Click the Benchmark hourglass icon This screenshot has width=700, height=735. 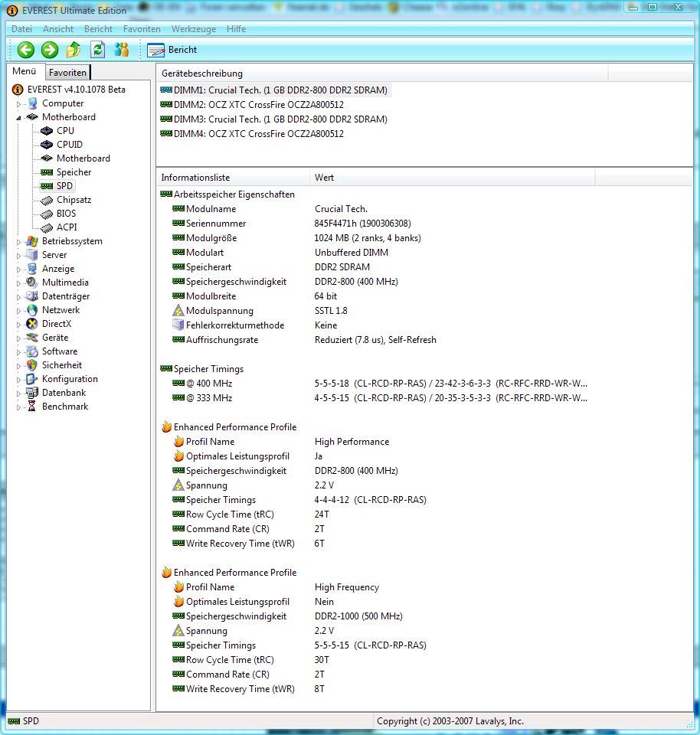point(32,407)
